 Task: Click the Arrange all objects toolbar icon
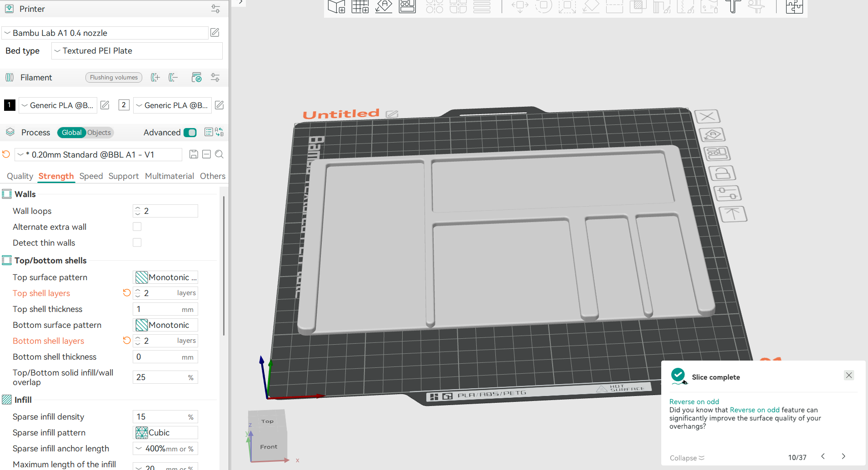(x=407, y=6)
